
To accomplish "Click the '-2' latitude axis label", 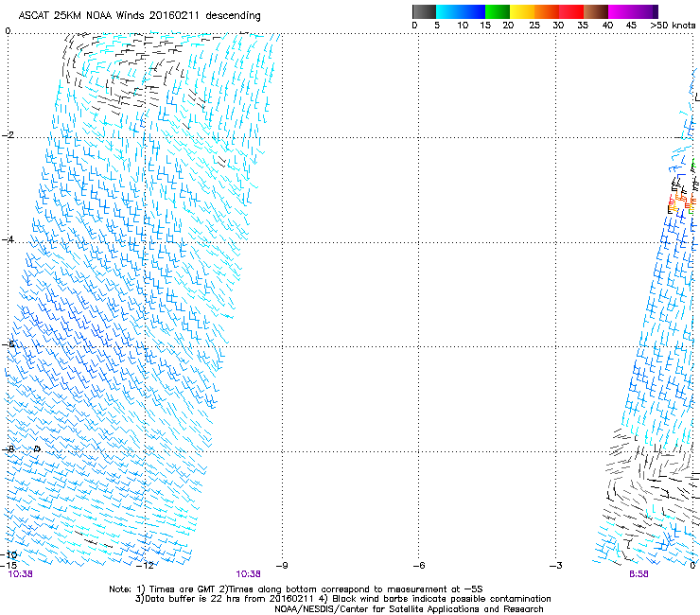I will point(8,135).
